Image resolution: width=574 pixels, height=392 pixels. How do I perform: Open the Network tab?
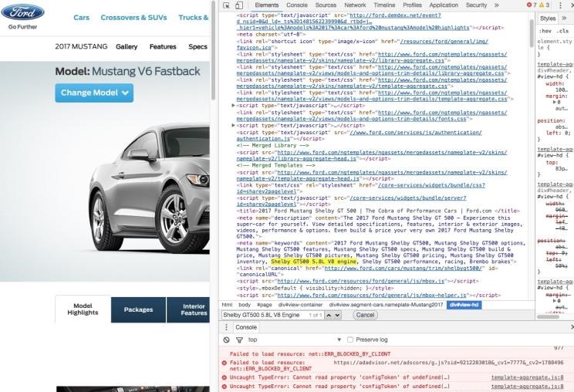355,5
